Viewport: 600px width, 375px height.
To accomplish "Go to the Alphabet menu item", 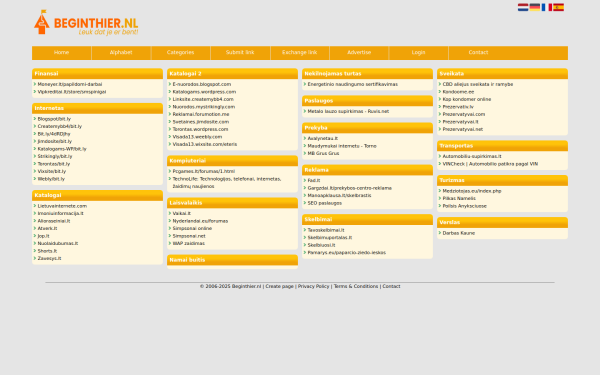I will point(121,52).
